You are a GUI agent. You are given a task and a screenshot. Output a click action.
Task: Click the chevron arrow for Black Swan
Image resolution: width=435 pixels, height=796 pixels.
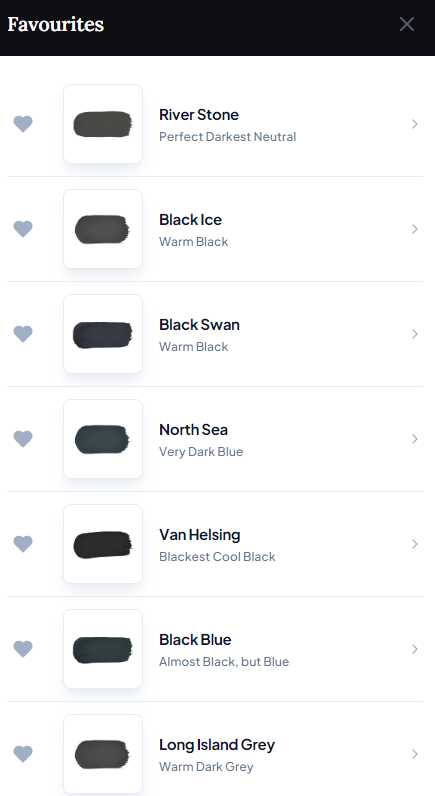click(x=415, y=334)
